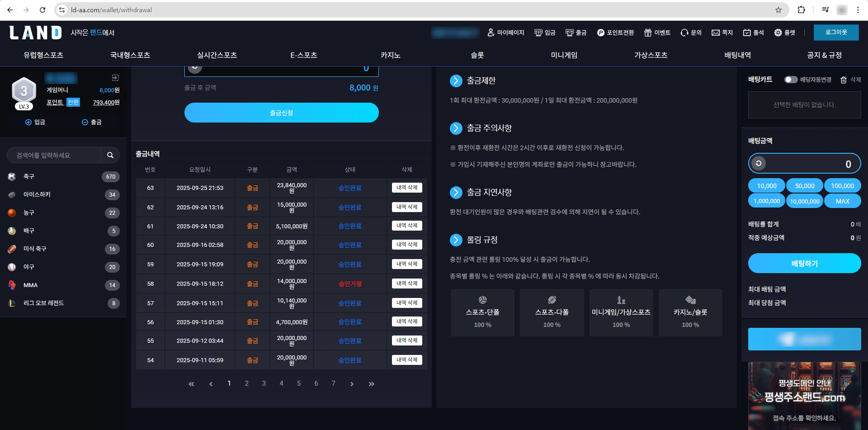The height and width of the screenshot is (430, 868).
Task: Open the 미니게임 menu
Action: point(564,55)
